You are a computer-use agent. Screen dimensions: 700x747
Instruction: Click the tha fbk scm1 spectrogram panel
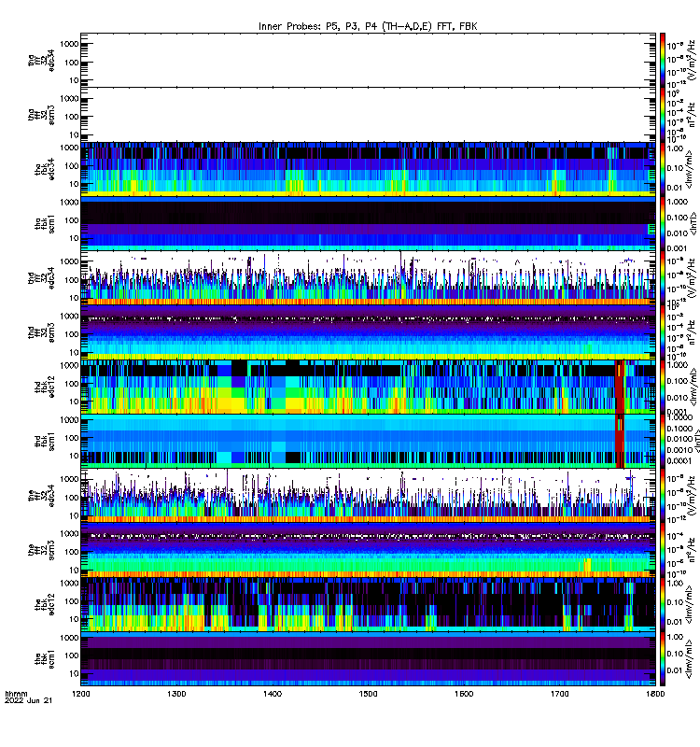pyautogui.click(x=368, y=223)
